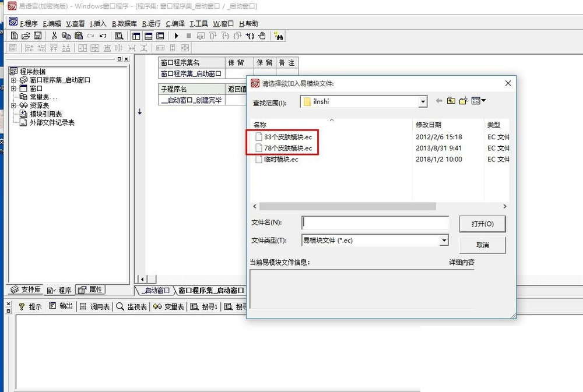Switch to the 调用表 bottom tab
Image resolution: width=583 pixels, height=392 pixels.
(95, 306)
